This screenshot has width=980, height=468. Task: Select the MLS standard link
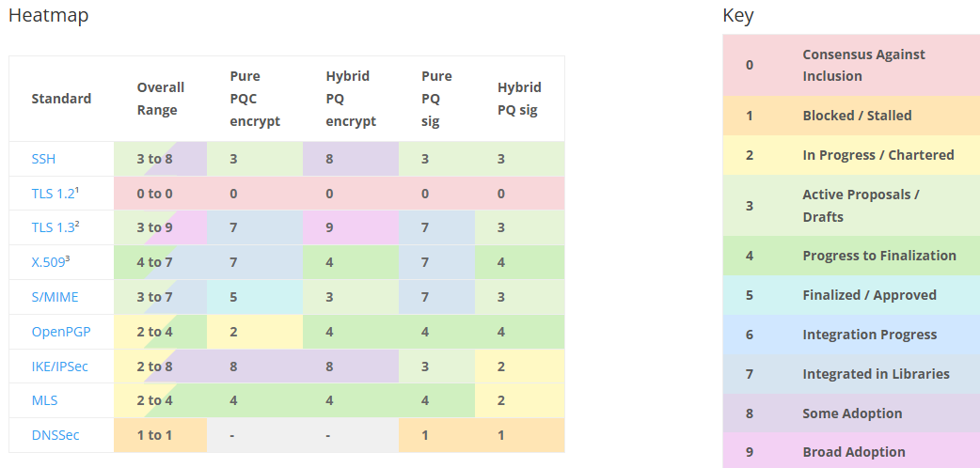(x=44, y=400)
